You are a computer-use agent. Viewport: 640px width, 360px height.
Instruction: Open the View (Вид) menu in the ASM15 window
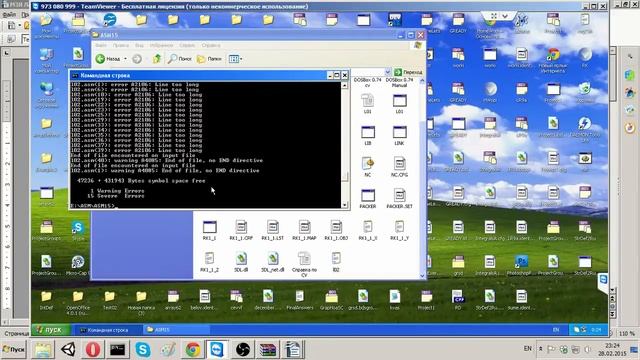click(139, 45)
